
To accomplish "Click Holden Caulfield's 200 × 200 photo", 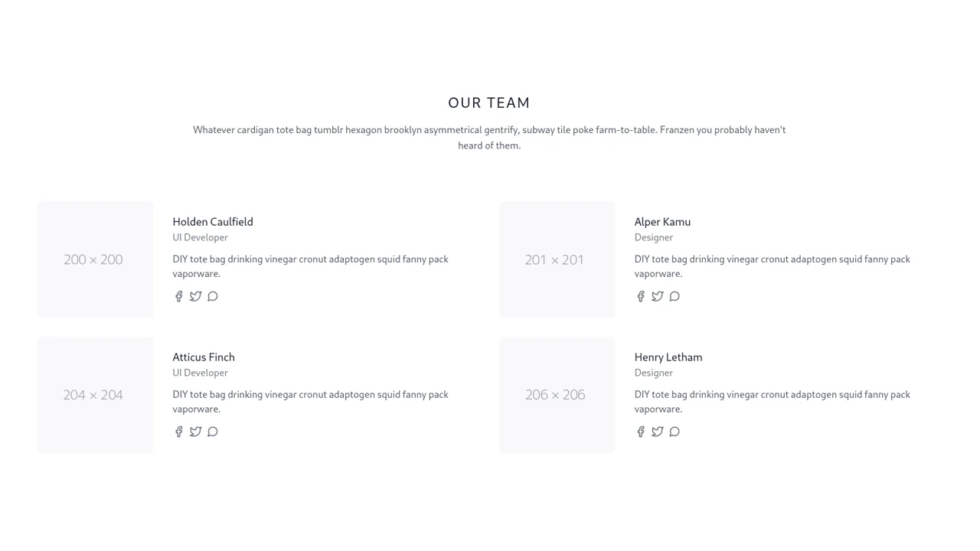I will click(95, 259).
